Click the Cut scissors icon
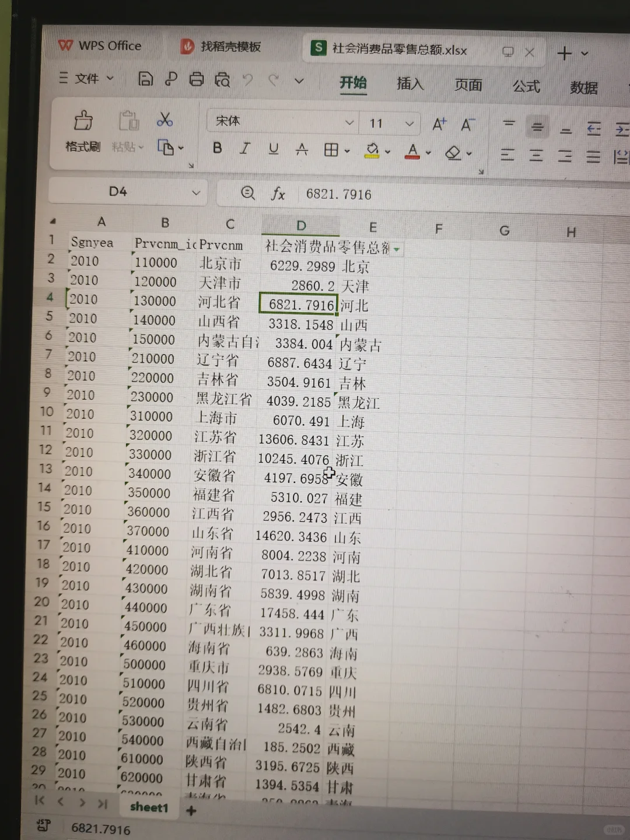The image size is (630, 840). point(164,120)
